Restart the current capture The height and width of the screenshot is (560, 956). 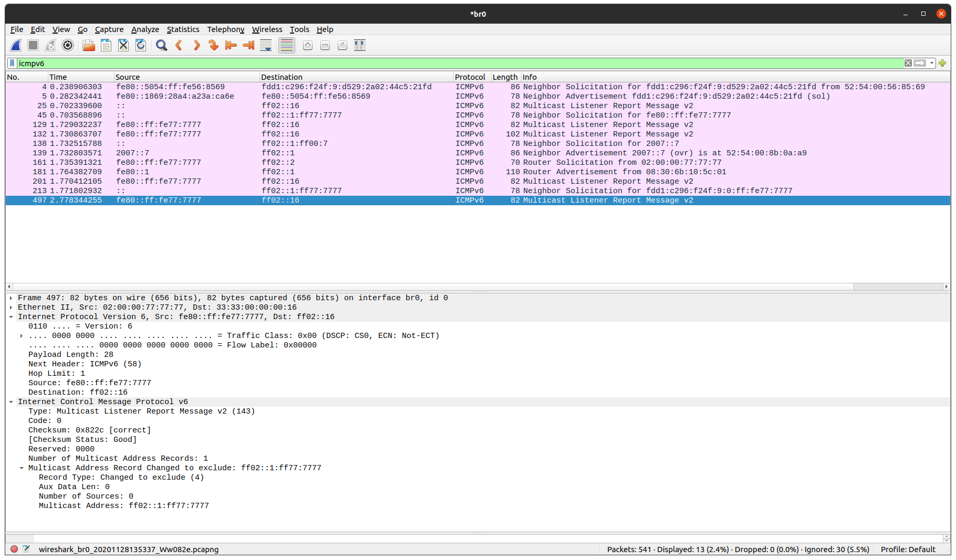[50, 45]
